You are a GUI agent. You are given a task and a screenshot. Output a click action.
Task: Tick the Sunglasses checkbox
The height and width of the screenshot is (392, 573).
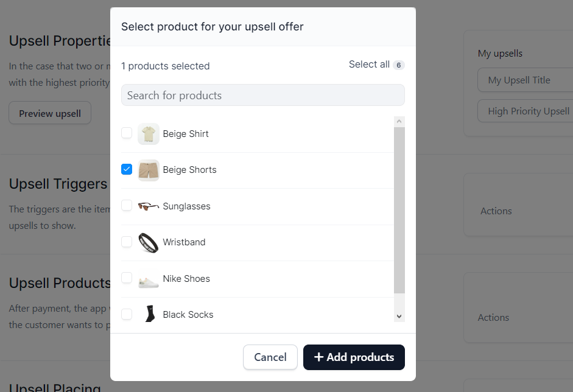click(x=127, y=205)
